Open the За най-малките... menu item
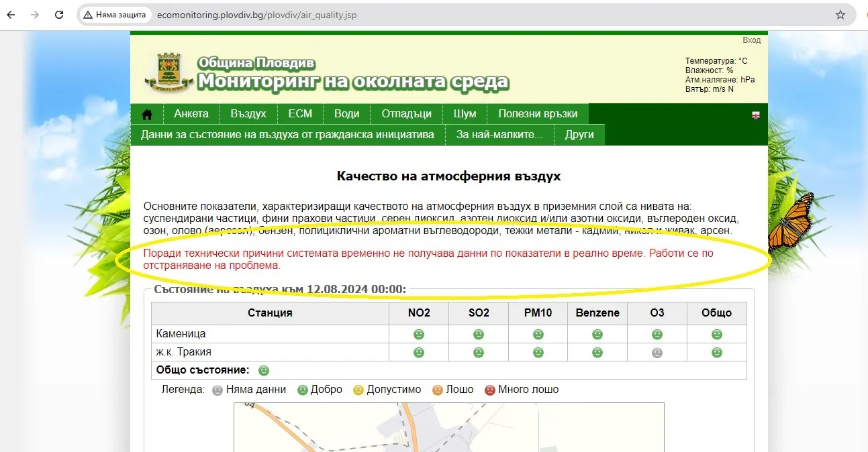This screenshot has width=868, height=452. (499, 134)
